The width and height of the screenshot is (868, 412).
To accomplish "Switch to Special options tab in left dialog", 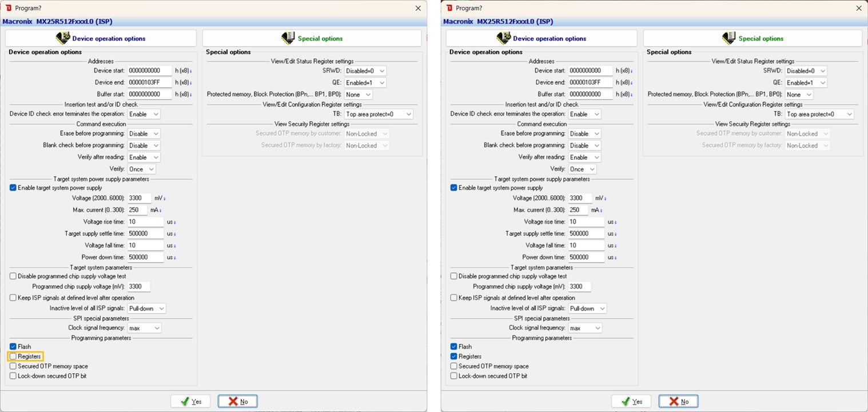I will click(x=312, y=38).
